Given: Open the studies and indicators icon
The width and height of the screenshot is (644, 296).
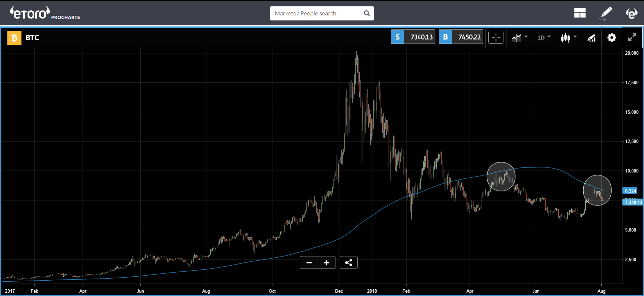Looking at the screenshot, I should click(591, 38).
